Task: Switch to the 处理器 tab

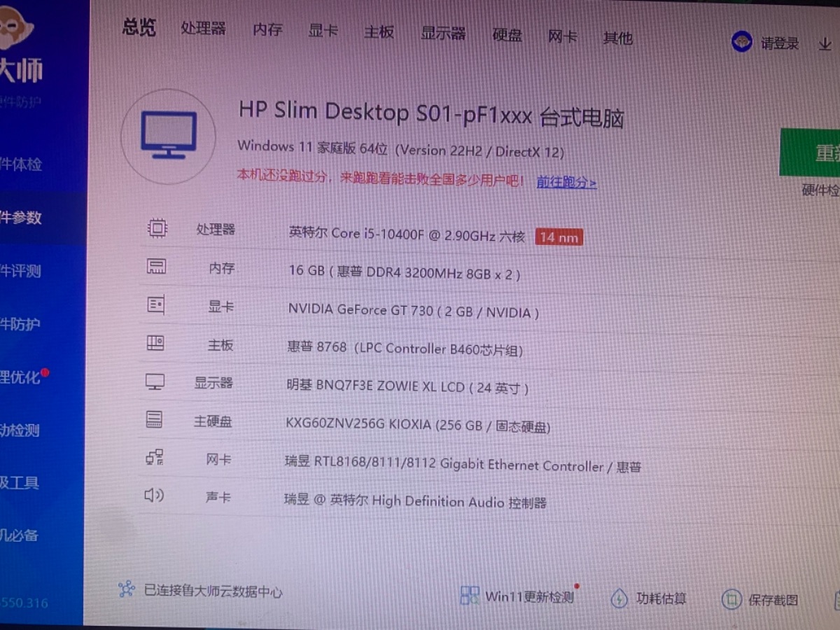Action: (203, 29)
